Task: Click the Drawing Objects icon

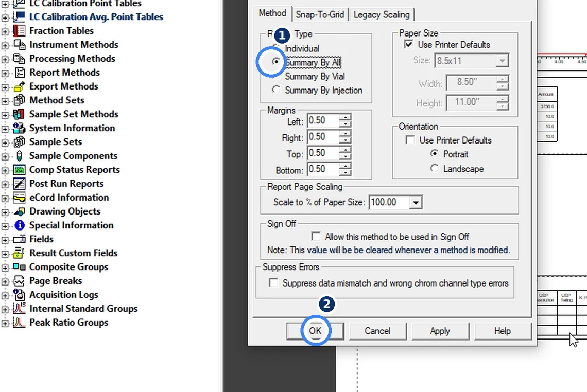Action: [19, 211]
